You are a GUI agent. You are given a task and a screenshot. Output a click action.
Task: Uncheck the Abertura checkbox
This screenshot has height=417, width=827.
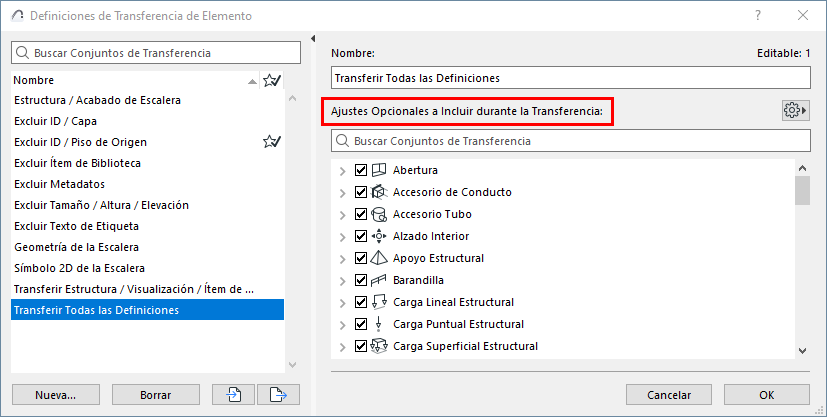point(361,170)
